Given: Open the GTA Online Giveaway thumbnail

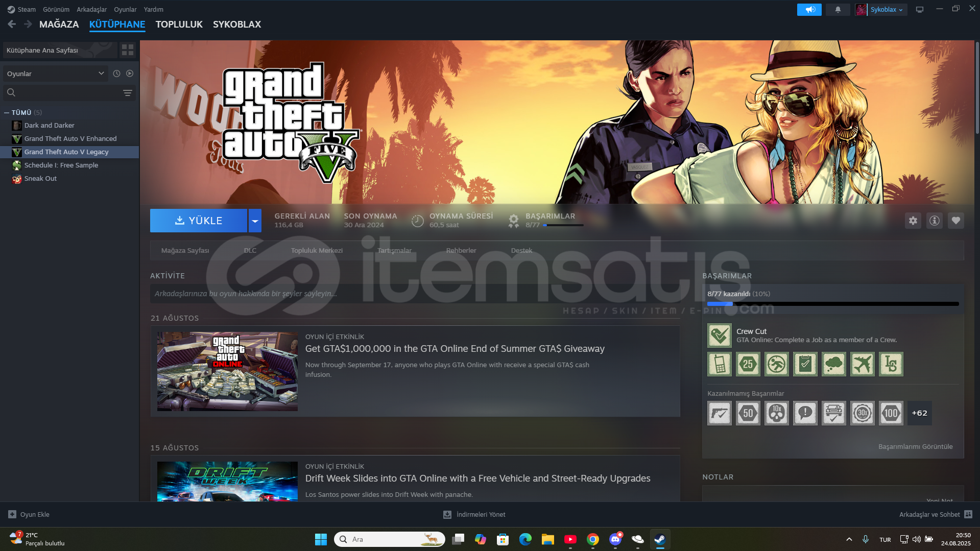Looking at the screenshot, I should (227, 371).
